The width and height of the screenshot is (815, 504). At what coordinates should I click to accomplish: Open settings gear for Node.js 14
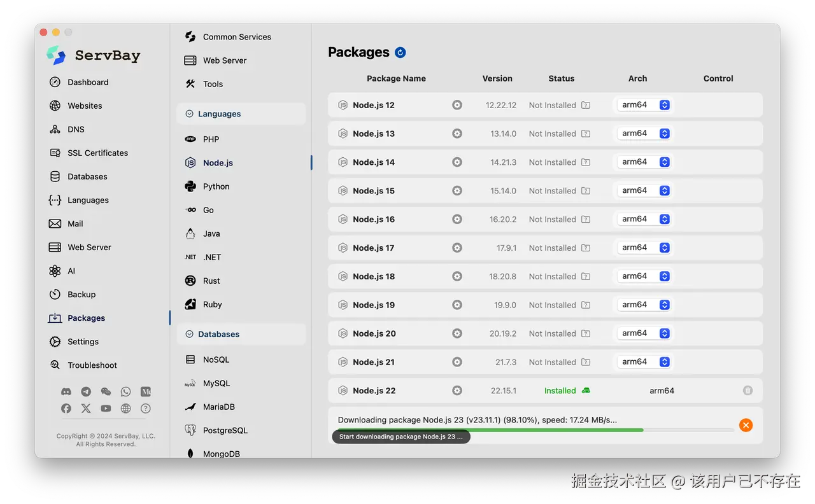coord(457,162)
